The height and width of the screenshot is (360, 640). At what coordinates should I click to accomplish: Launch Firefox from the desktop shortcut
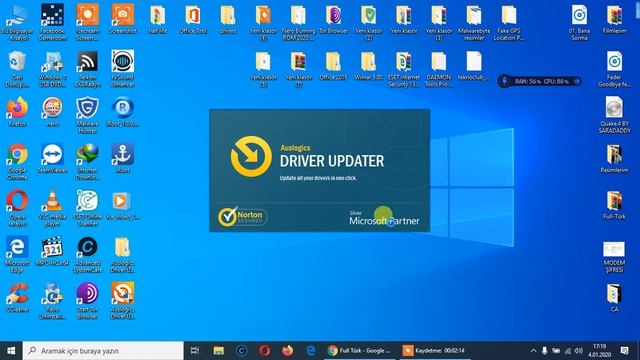pos(17,111)
